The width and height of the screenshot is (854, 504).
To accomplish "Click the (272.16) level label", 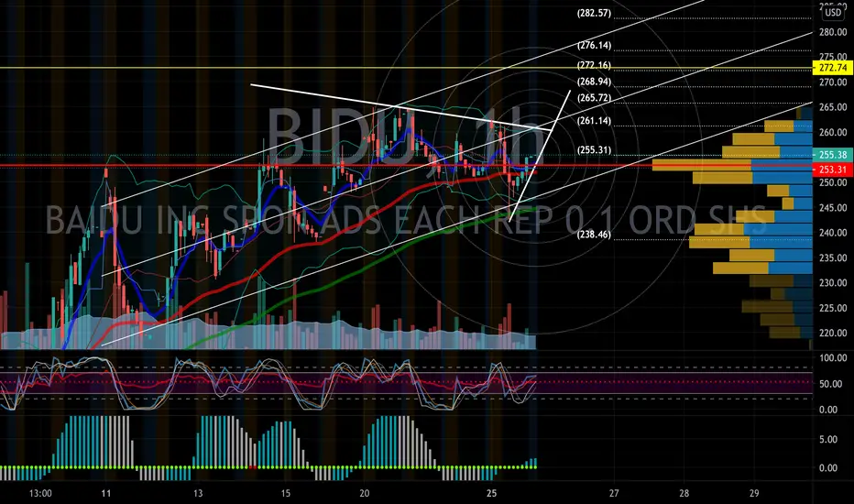I will tap(594, 65).
